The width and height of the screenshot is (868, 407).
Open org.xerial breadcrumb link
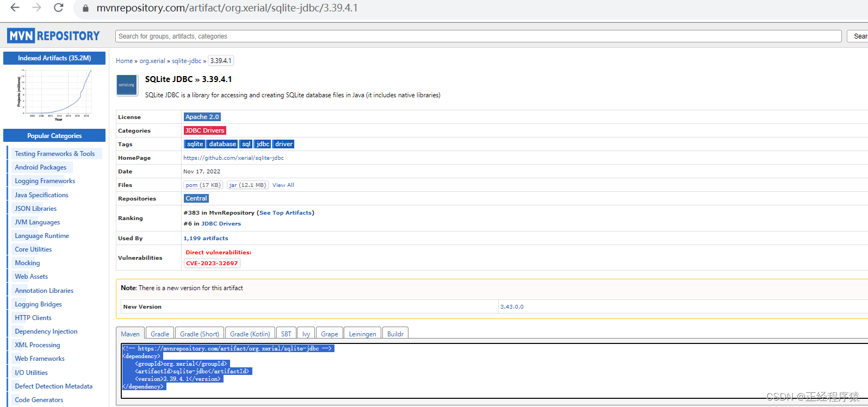(x=152, y=61)
